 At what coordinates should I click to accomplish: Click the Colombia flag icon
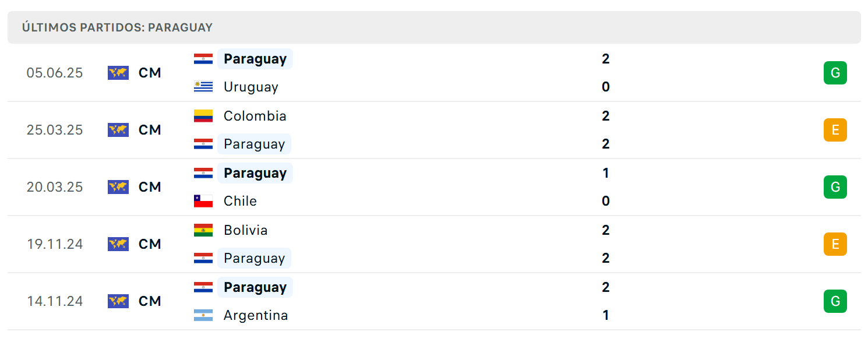point(203,116)
